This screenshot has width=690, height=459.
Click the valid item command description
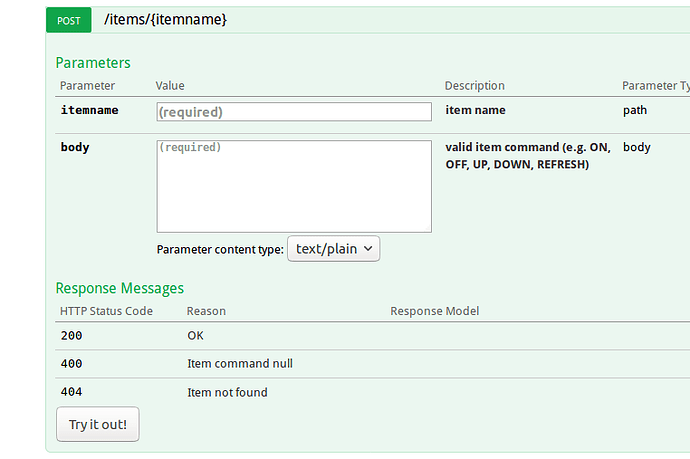pos(527,155)
